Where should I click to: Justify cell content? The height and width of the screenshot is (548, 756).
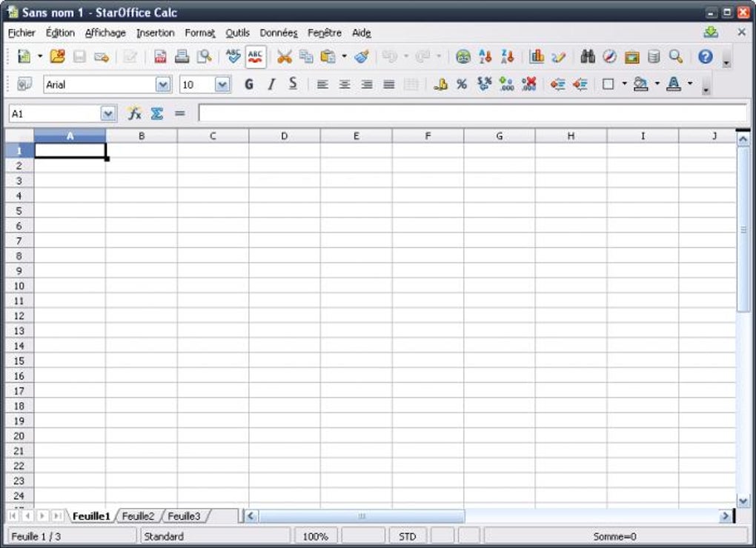pyautogui.click(x=388, y=84)
